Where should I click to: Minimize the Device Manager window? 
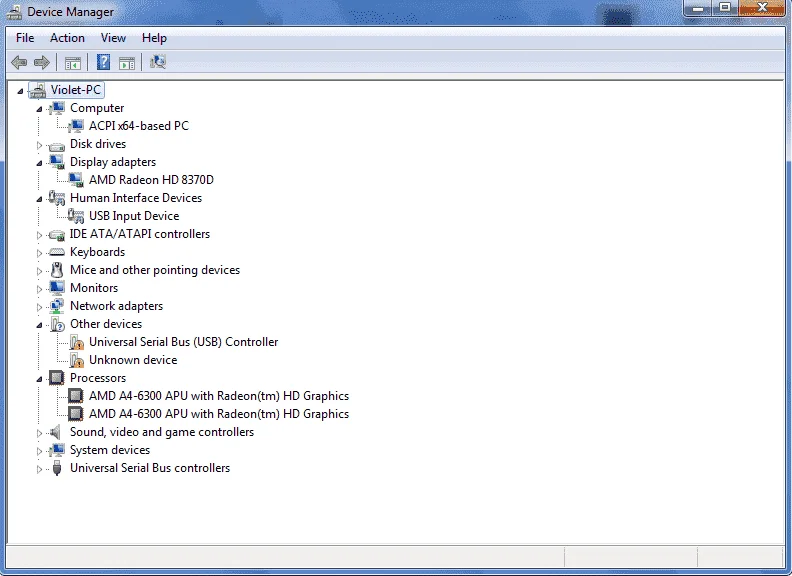point(699,8)
